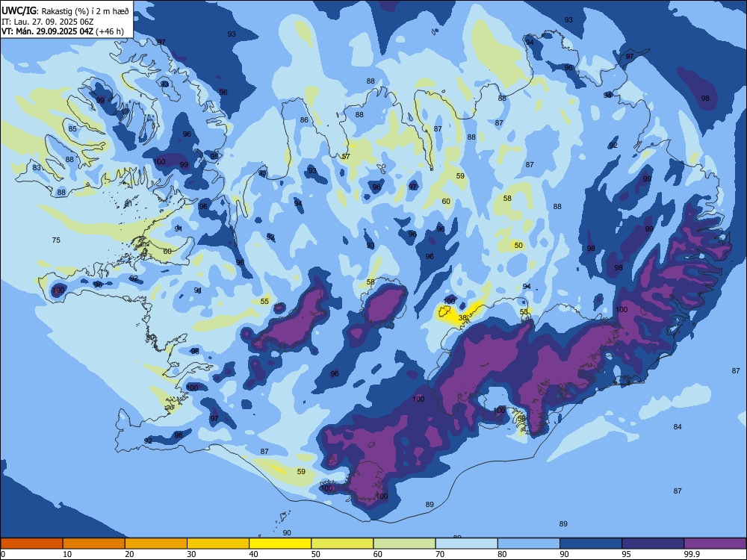Click the dark orange 0–10 legend swatch
This screenshot has height=560, width=747.
(31, 544)
